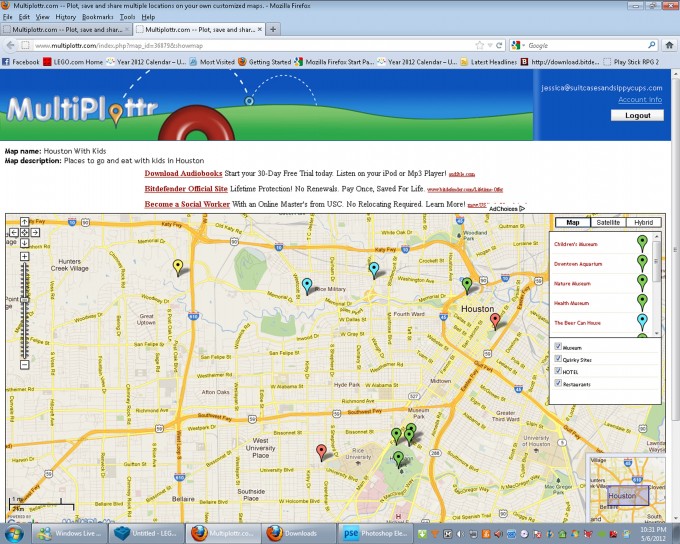Switch to Photoshop Elements in the taskbar
Screen dimensions: 680x544
[375, 534]
